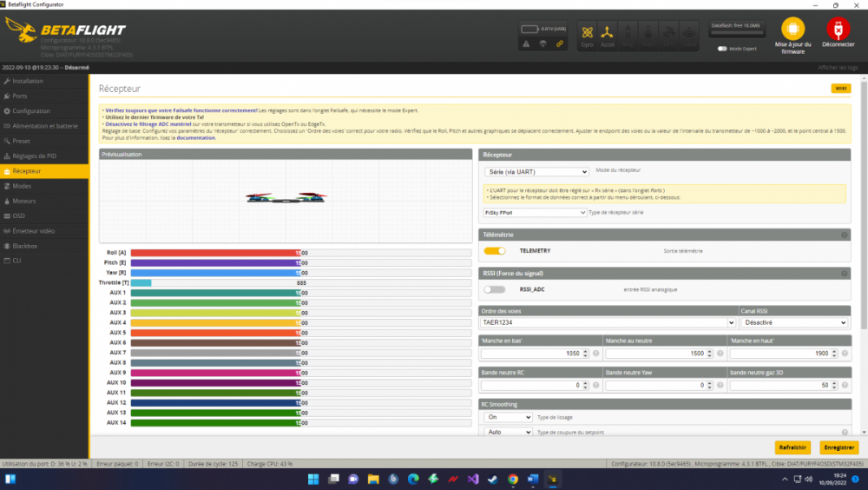Screen dimensions: 868x490
Task: Open the Modes tab
Action: pyautogui.click(x=44, y=186)
